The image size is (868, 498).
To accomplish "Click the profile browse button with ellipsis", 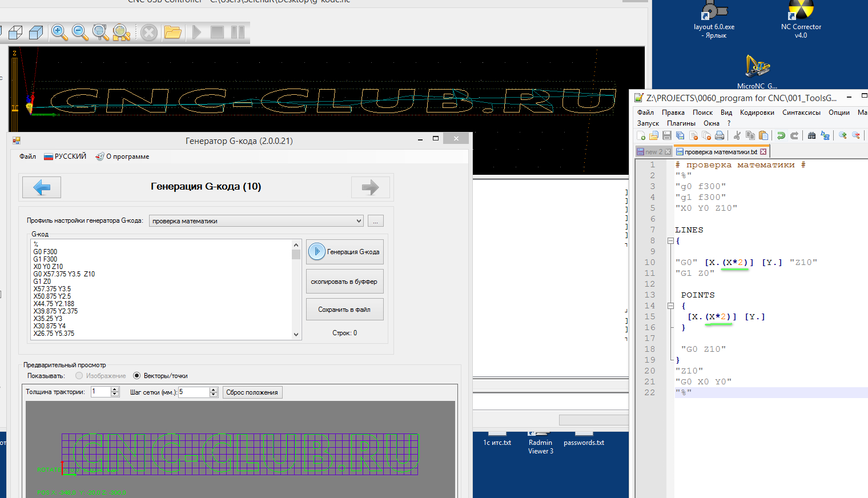I will (x=376, y=221).
